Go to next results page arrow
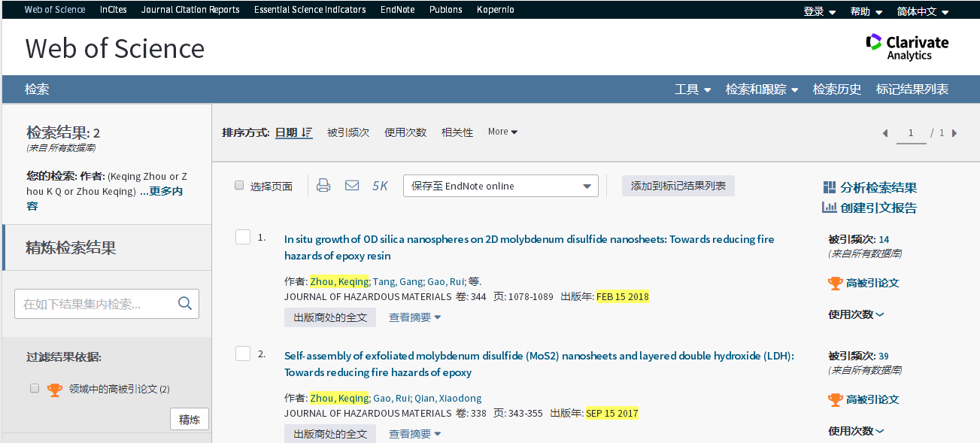The height and width of the screenshot is (443, 980). click(954, 133)
